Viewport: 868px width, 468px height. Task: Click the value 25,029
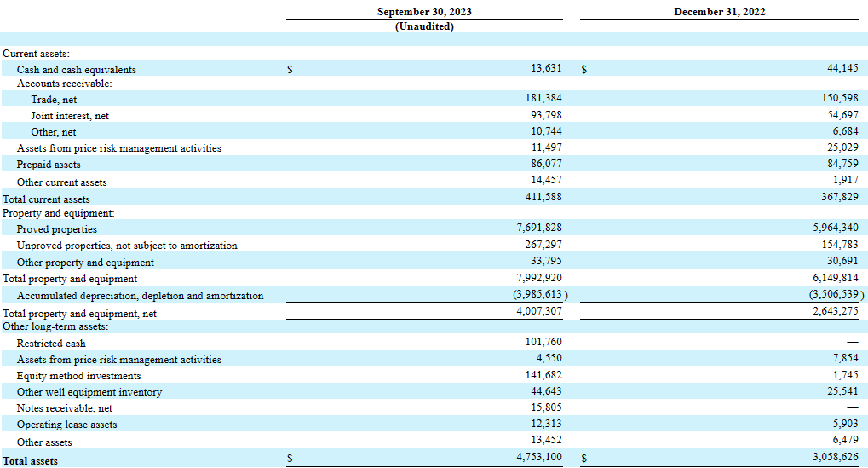pos(842,147)
